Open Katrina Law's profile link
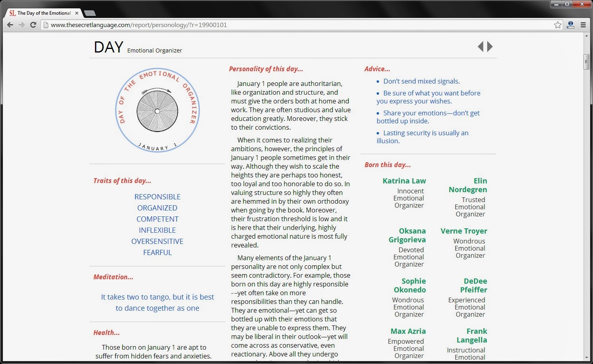 tap(404, 181)
